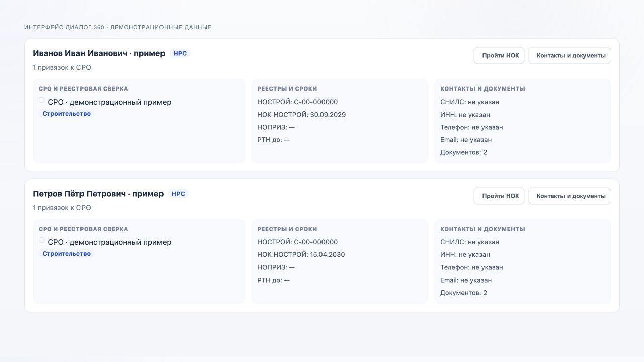Click the НРС badge next to Иванов
The width and height of the screenshot is (644, 362).
point(180,53)
